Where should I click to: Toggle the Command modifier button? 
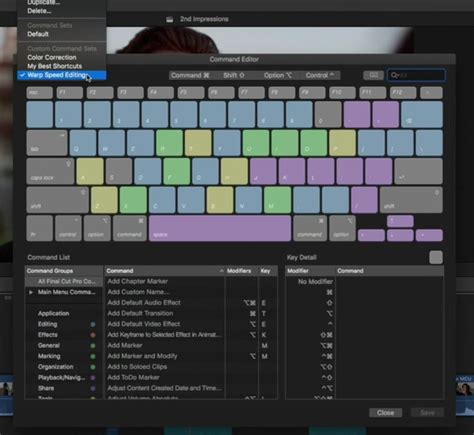tap(190, 75)
